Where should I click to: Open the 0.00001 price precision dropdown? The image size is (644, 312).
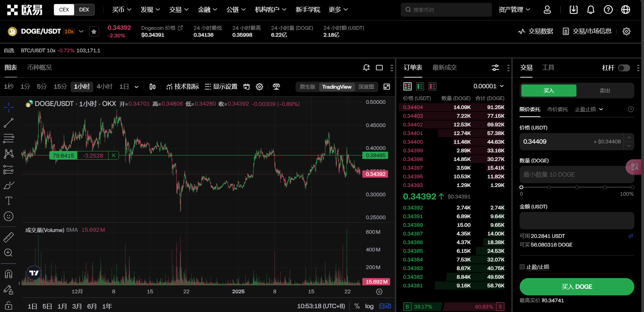tap(488, 86)
